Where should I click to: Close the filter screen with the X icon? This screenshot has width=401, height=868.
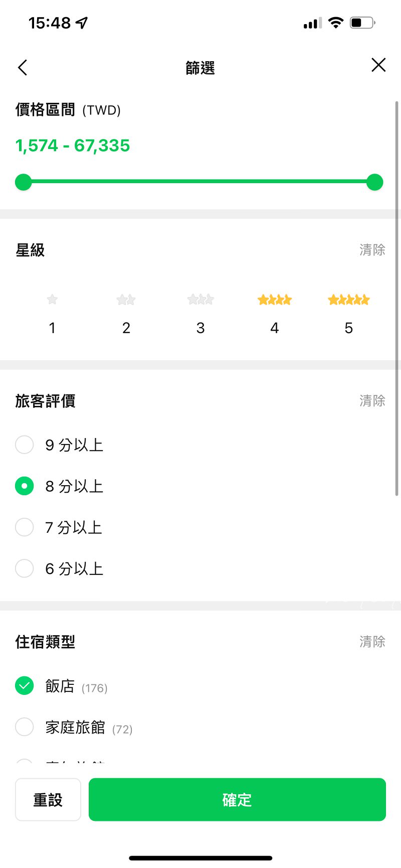click(378, 65)
